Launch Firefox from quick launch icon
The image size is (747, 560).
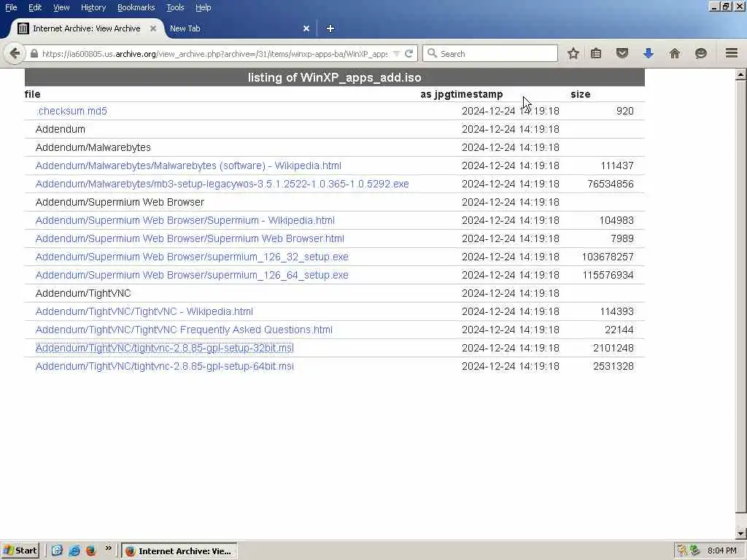click(91, 551)
